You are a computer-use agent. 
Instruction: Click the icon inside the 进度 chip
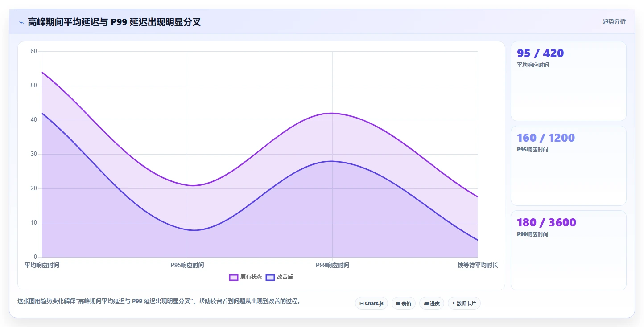coord(426,303)
